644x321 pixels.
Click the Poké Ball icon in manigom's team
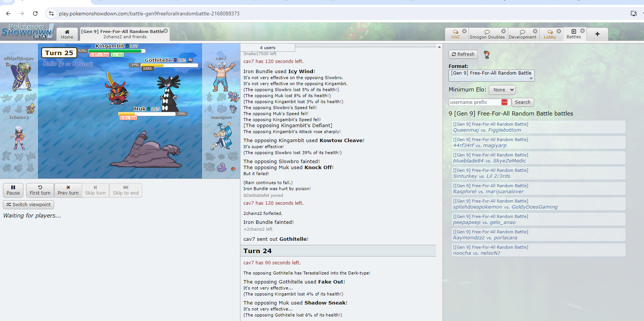click(x=233, y=169)
